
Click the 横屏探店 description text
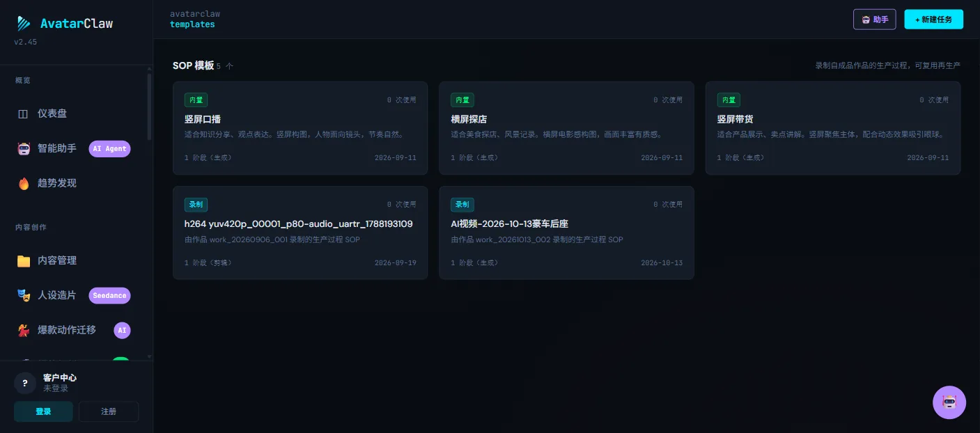tap(557, 134)
